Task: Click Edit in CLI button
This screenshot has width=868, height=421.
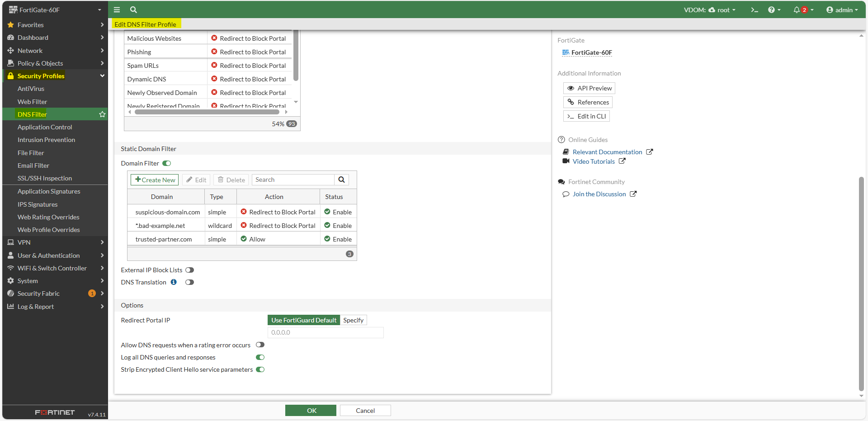Action: [586, 116]
